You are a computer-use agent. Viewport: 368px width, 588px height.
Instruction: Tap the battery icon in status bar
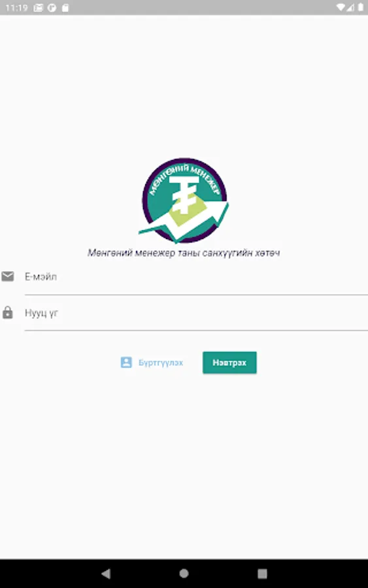pyautogui.click(x=361, y=7)
